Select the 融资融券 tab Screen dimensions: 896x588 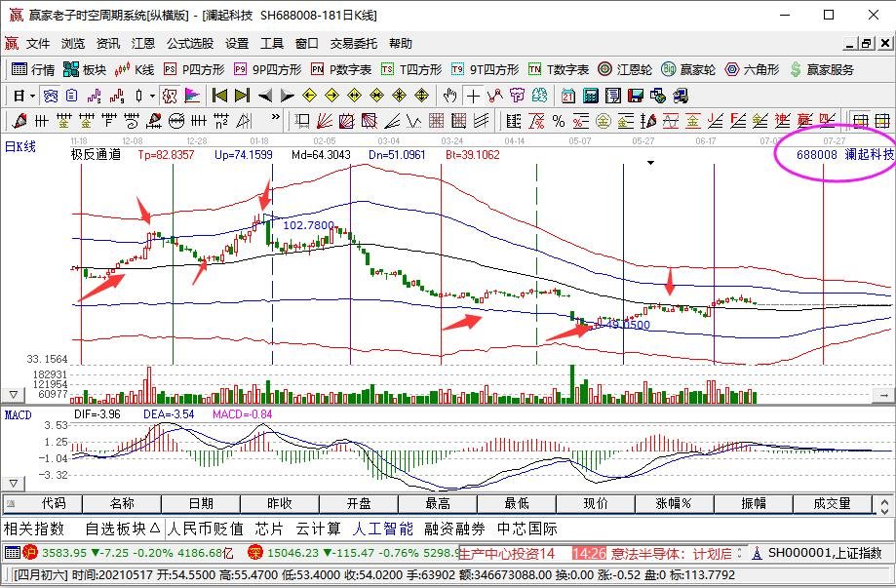click(454, 529)
